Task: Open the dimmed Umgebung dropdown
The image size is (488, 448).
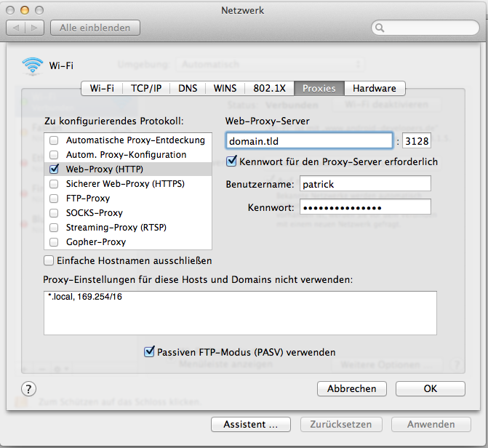Action: [270, 65]
